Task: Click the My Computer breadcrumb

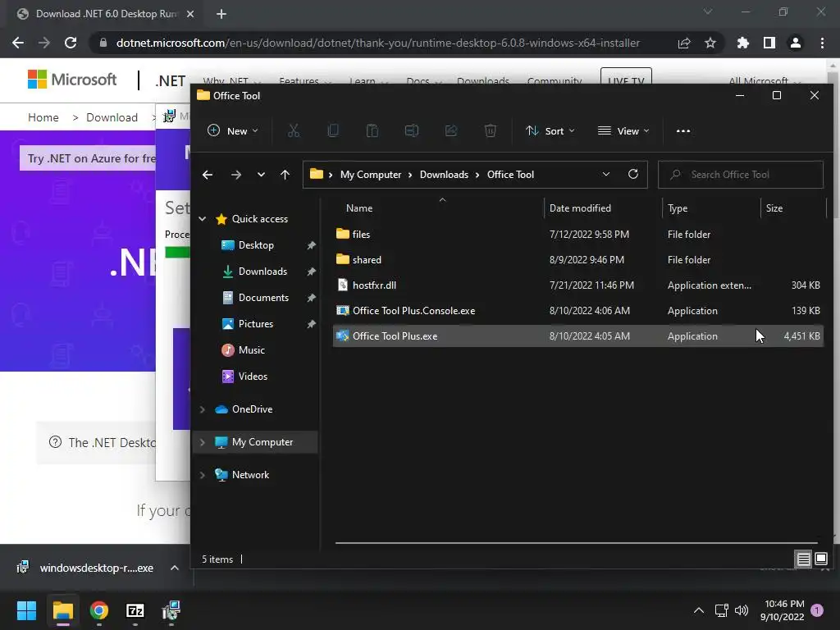Action: click(371, 175)
